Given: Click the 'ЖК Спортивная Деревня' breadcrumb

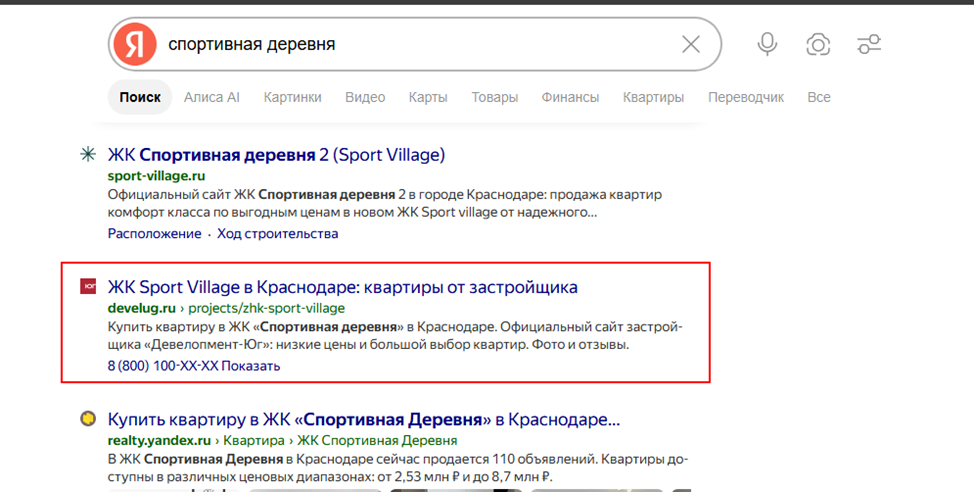Looking at the screenshot, I should pos(377,440).
